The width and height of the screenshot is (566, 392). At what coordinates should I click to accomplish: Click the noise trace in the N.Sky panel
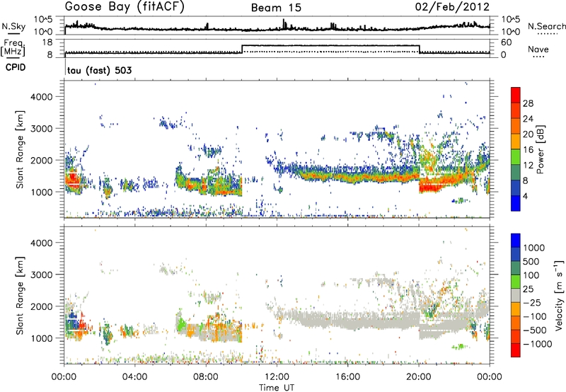(277, 28)
